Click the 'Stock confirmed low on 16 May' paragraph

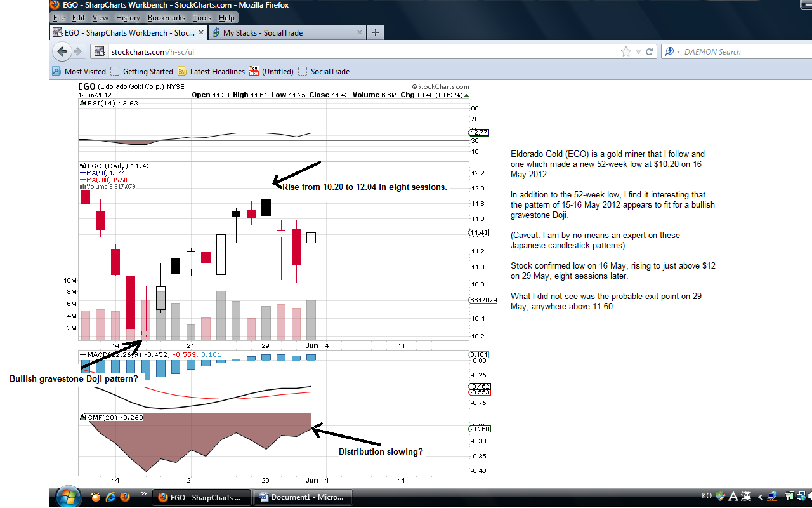click(613, 271)
